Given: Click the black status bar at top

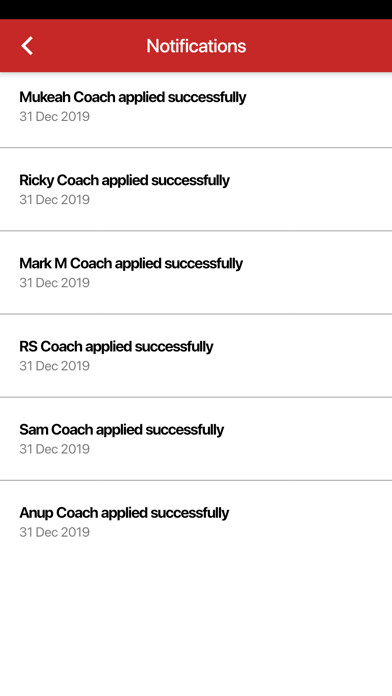Looking at the screenshot, I should [196, 9].
